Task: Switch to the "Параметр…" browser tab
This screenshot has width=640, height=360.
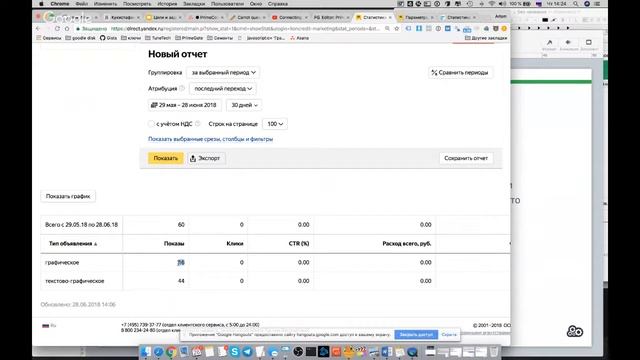Action: pos(415,18)
